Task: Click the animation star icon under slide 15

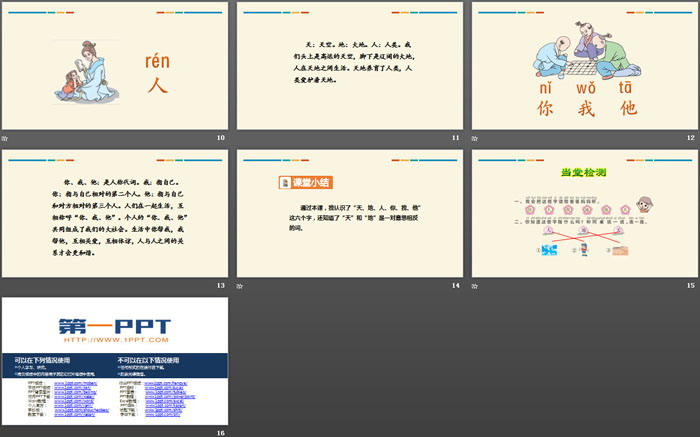Action: click(x=477, y=285)
